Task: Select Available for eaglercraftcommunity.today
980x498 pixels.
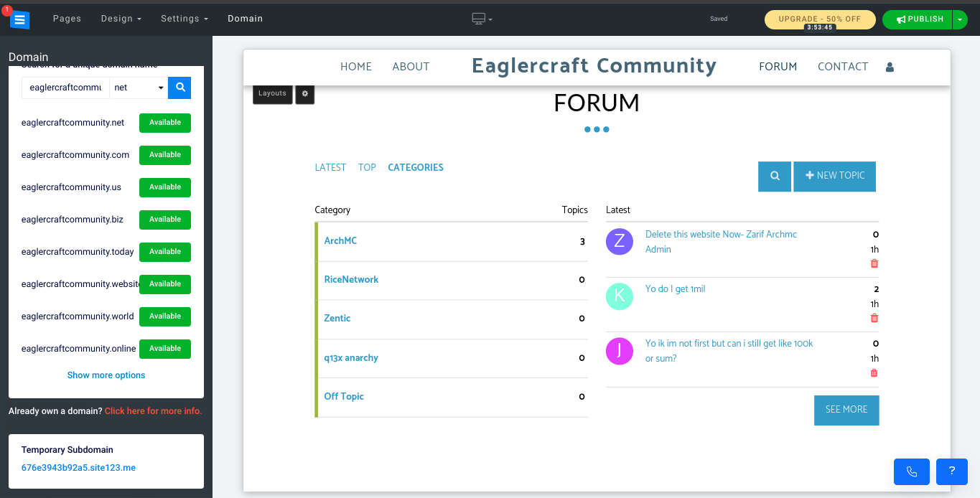Action: (x=165, y=252)
